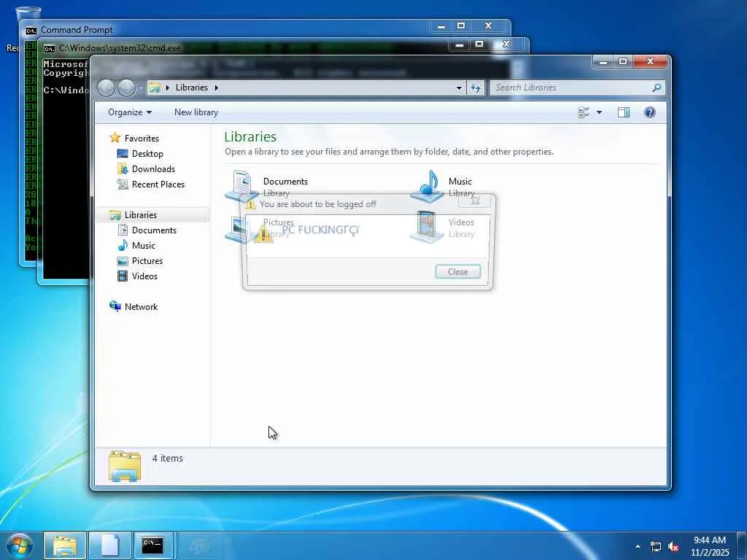Viewport: 747px width, 560px height.
Task: Maximize the cmd.exe window
Action: [x=479, y=44]
